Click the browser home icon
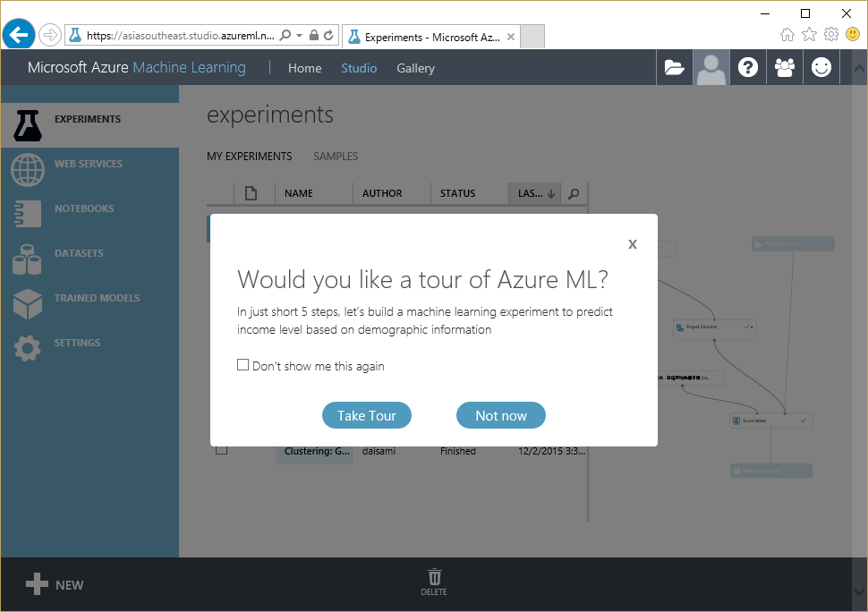This screenshot has width=868, height=612. point(787,35)
